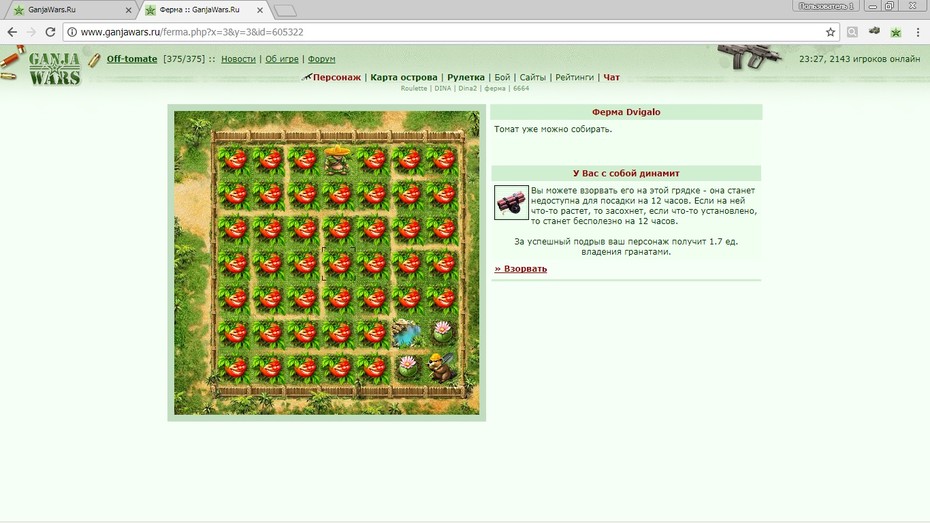
Task: Click the browser forward arrow
Action: (31, 32)
